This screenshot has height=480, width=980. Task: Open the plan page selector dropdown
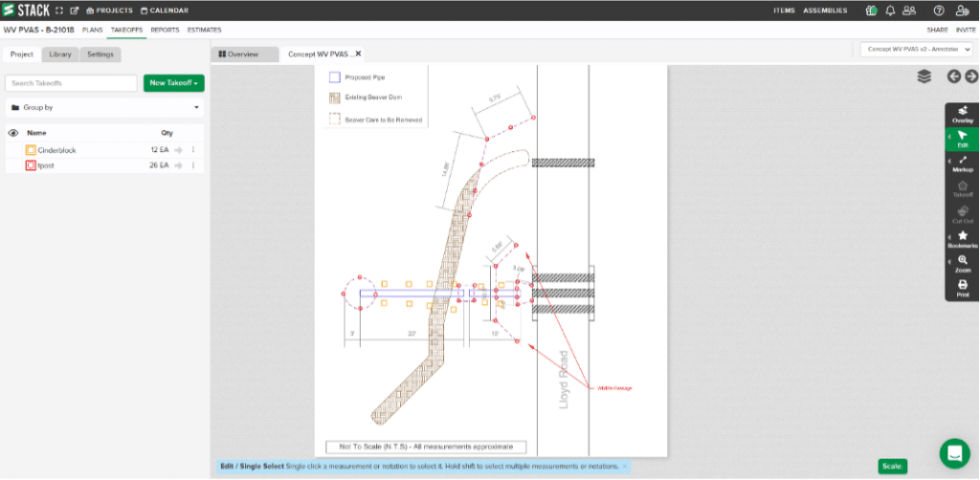[916, 50]
